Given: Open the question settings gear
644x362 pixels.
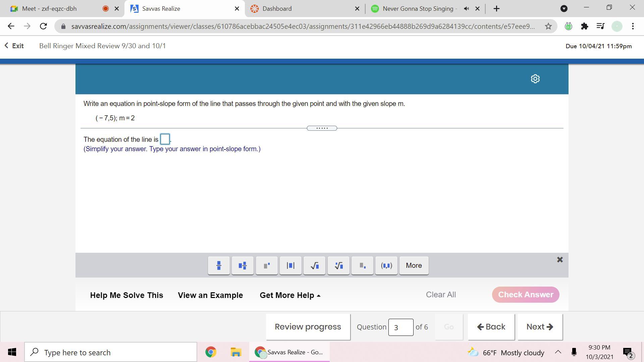Looking at the screenshot, I should coord(535,79).
